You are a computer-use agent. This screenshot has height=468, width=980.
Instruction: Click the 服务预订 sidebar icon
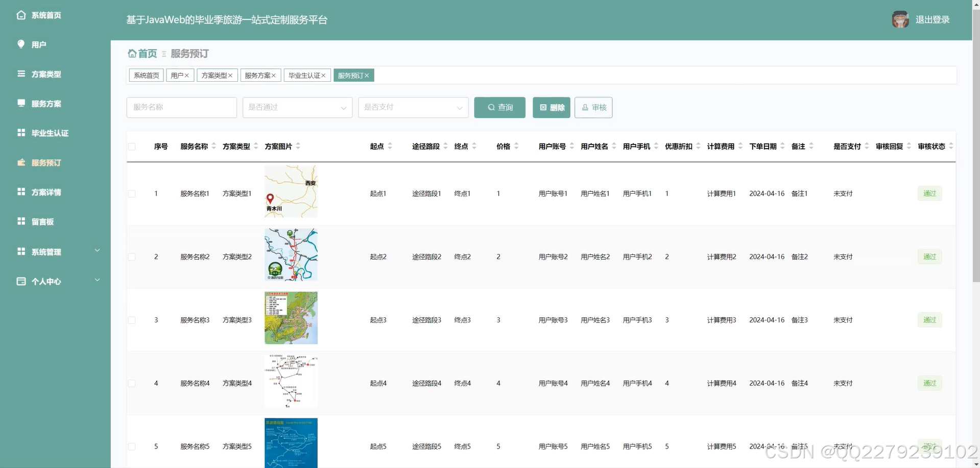pyautogui.click(x=20, y=162)
